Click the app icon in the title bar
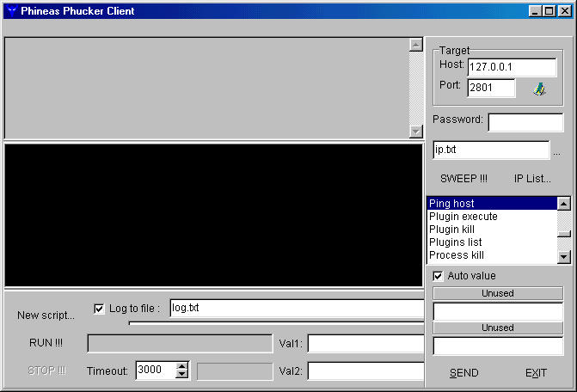 11,11
